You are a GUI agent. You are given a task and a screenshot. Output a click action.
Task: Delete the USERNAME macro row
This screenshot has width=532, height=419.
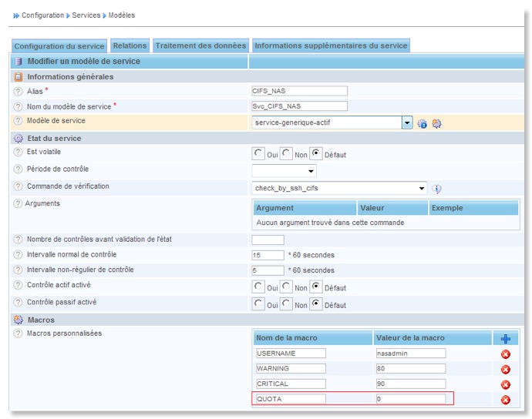(506, 354)
